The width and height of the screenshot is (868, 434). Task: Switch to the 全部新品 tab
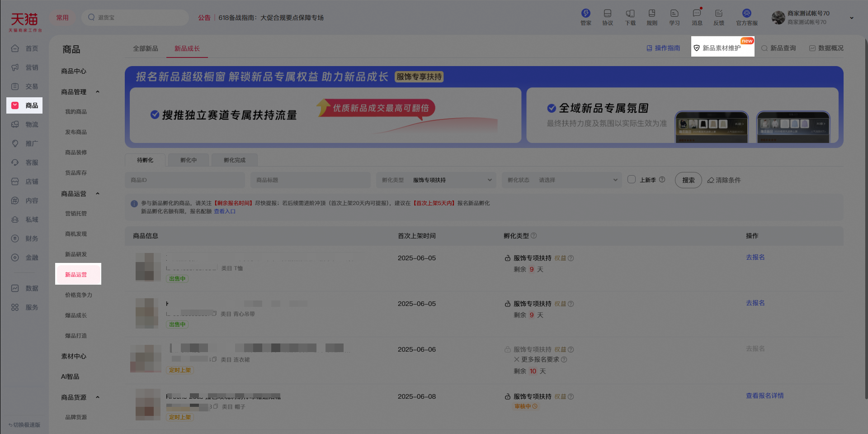146,48
